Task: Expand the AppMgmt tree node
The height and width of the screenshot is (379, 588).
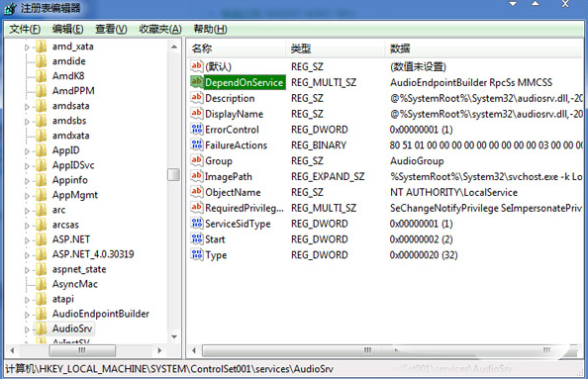Action: [27, 196]
